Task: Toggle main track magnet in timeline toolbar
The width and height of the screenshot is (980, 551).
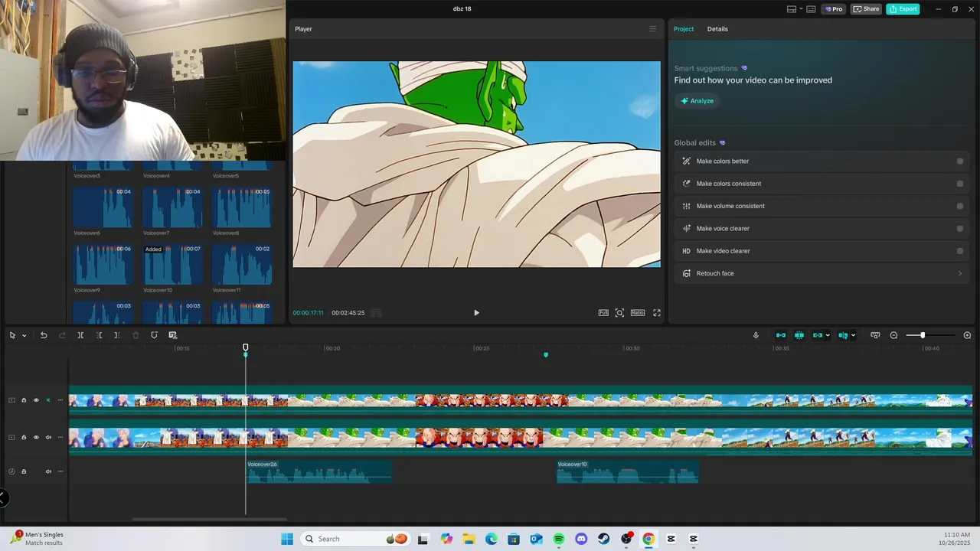Action: click(781, 335)
